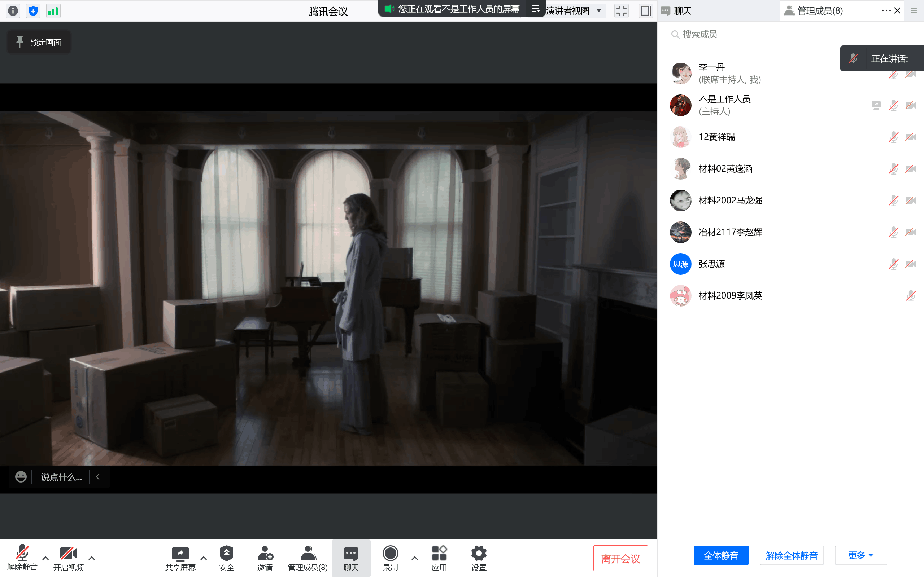
Task: Select 管理成员(8) tab in side panel
Action: (819, 11)
